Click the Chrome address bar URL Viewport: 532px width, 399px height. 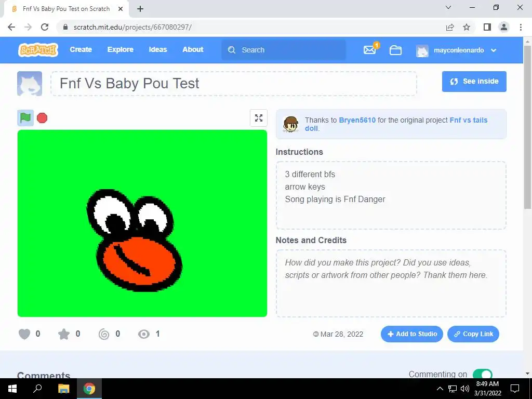[x=132, y=27]
